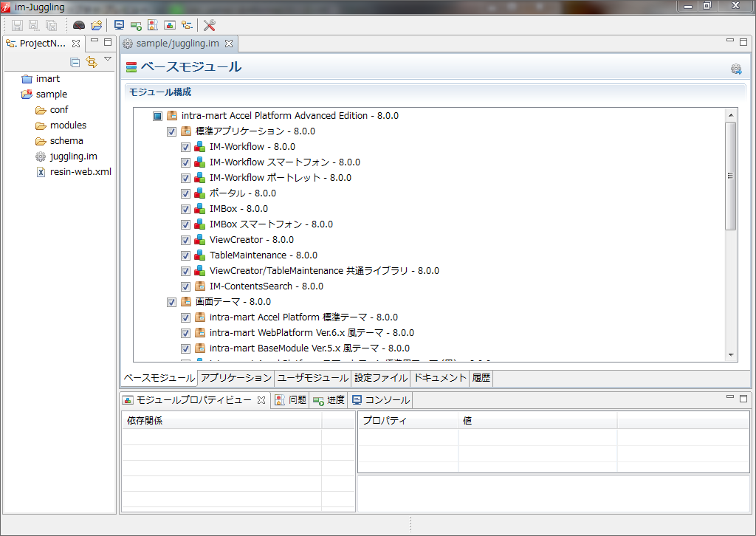Click the 依存関係 column header

(221, 421)
